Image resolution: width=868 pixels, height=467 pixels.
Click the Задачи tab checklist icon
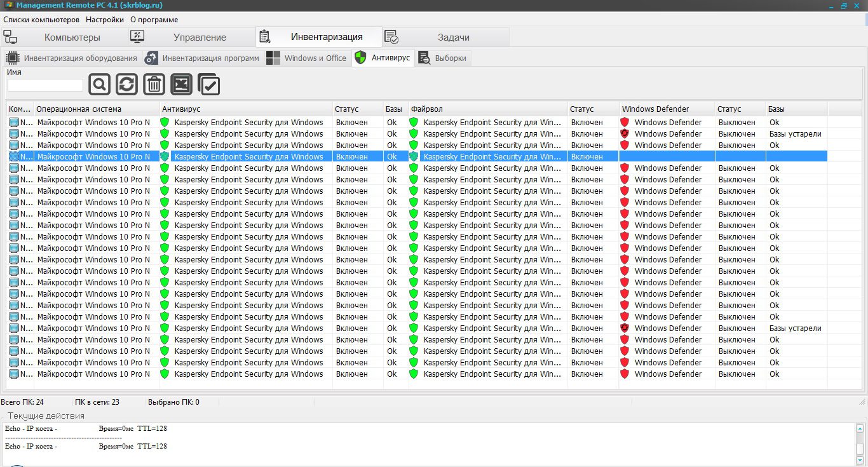click(x=391, y=37)
